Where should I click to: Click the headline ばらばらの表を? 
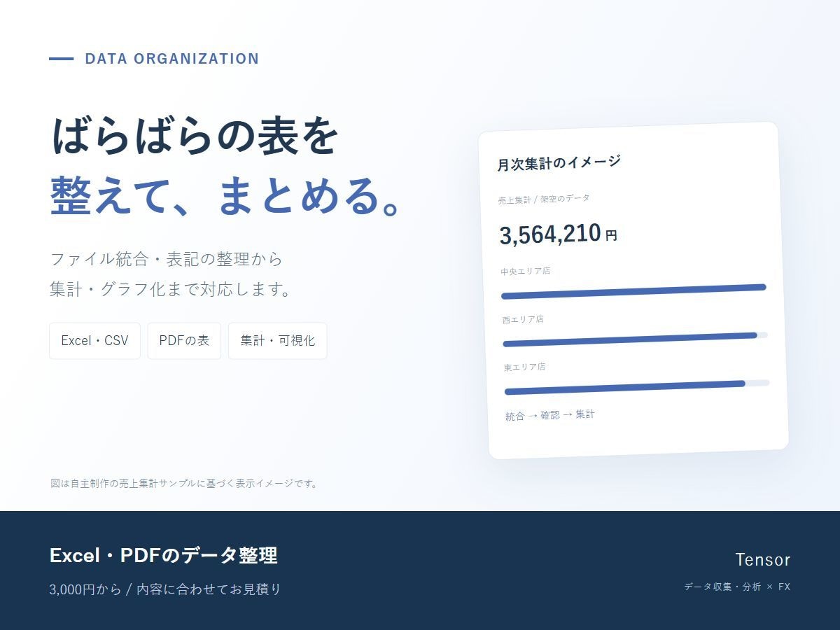195,136
